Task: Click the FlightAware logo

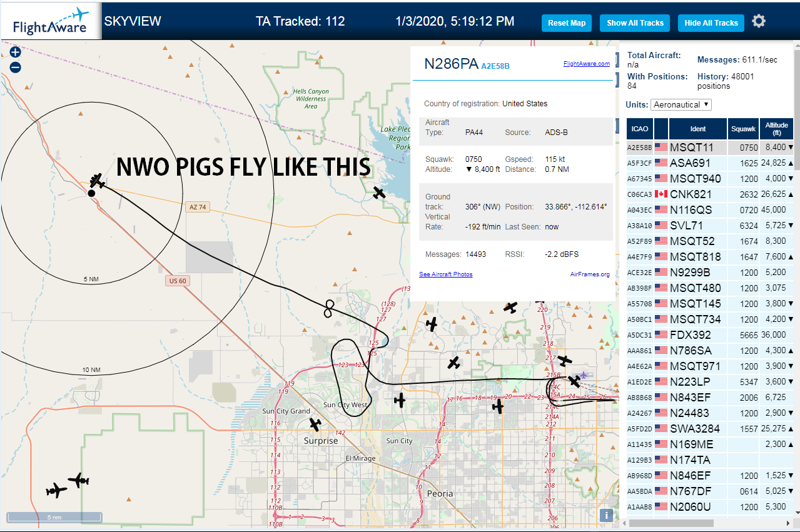Action: [51, 22]
